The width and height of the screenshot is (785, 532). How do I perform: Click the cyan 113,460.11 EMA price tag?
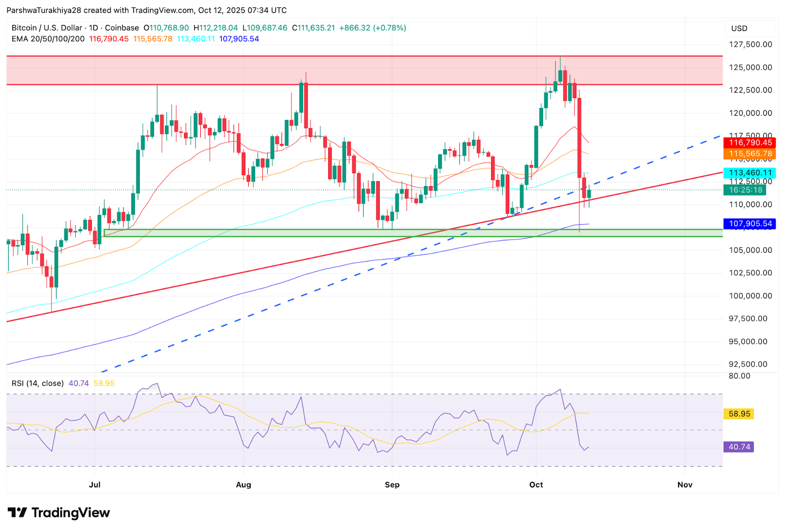click(x=750, y=173)
